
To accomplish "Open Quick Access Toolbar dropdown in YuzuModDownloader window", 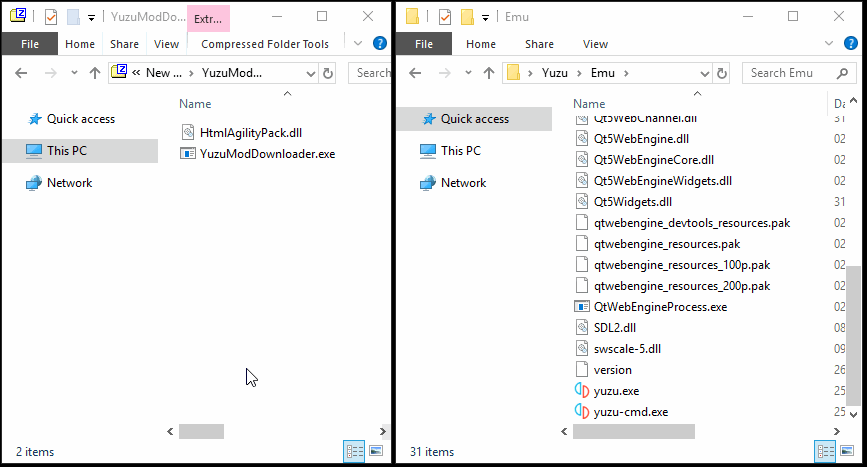I will tap(91, 18).
